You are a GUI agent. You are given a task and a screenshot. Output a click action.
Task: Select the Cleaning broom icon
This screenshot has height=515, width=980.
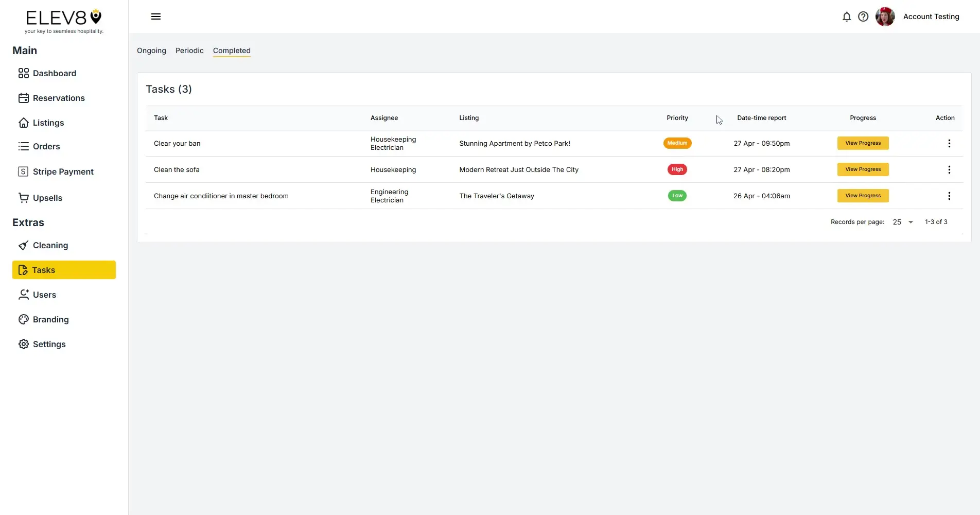23,245
